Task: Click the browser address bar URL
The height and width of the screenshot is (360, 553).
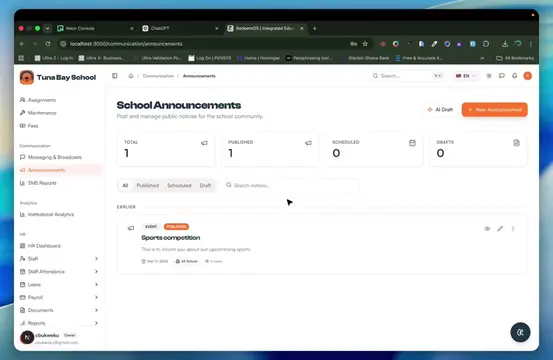Action: (x=126, y=44)
